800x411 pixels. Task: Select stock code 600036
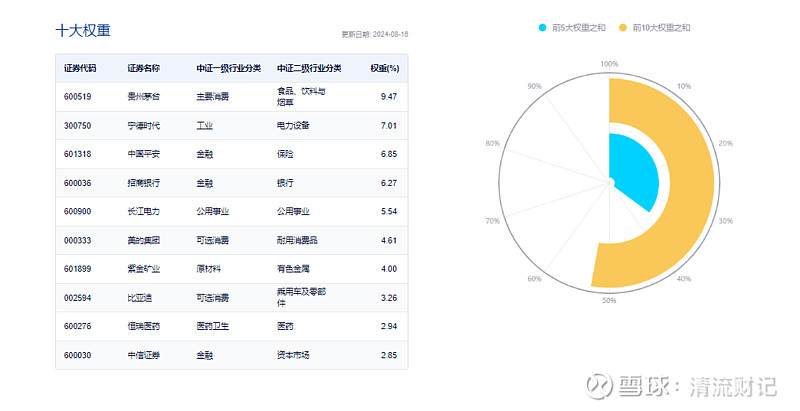(78, 183)
